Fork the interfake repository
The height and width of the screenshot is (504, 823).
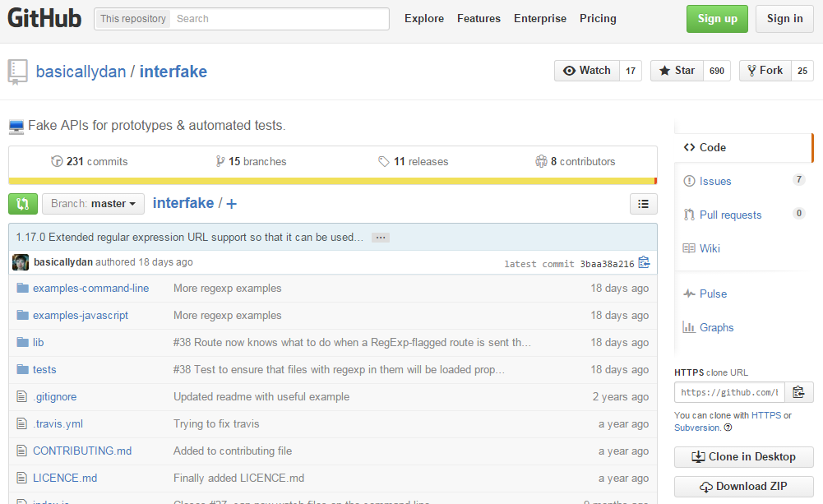point(765,71)
